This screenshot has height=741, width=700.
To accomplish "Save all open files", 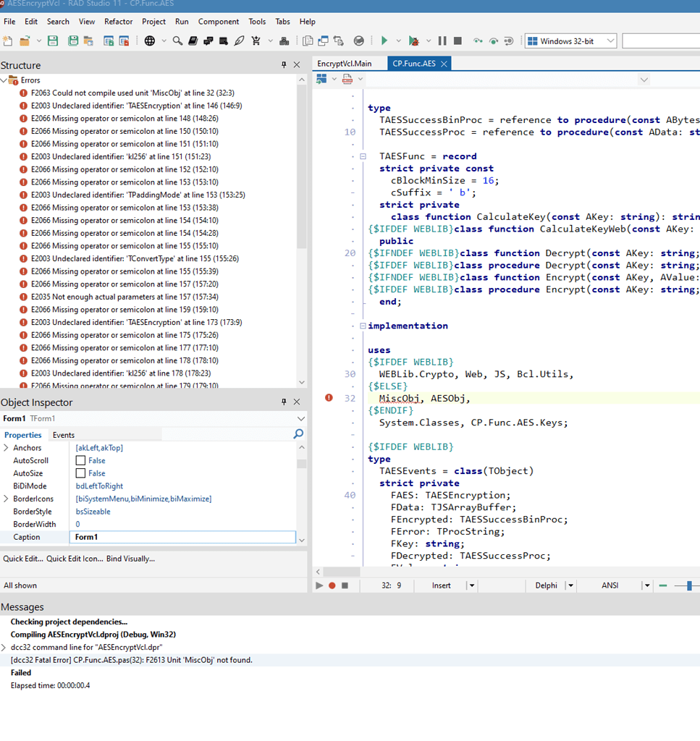I will [73, 41].
